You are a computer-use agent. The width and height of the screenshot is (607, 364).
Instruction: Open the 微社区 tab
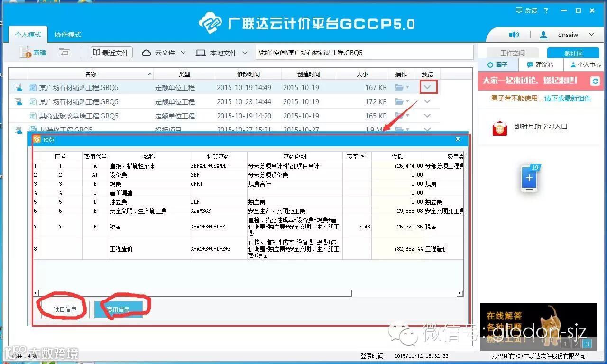[x=573, y=53]
